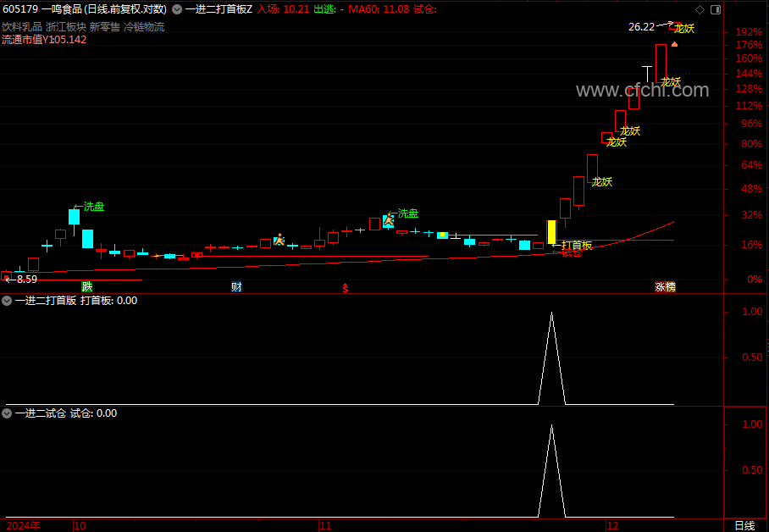Screen dimensions: 769x532
Task: Click the 10 month marker on time axis
Action: (x=80, y=525)
